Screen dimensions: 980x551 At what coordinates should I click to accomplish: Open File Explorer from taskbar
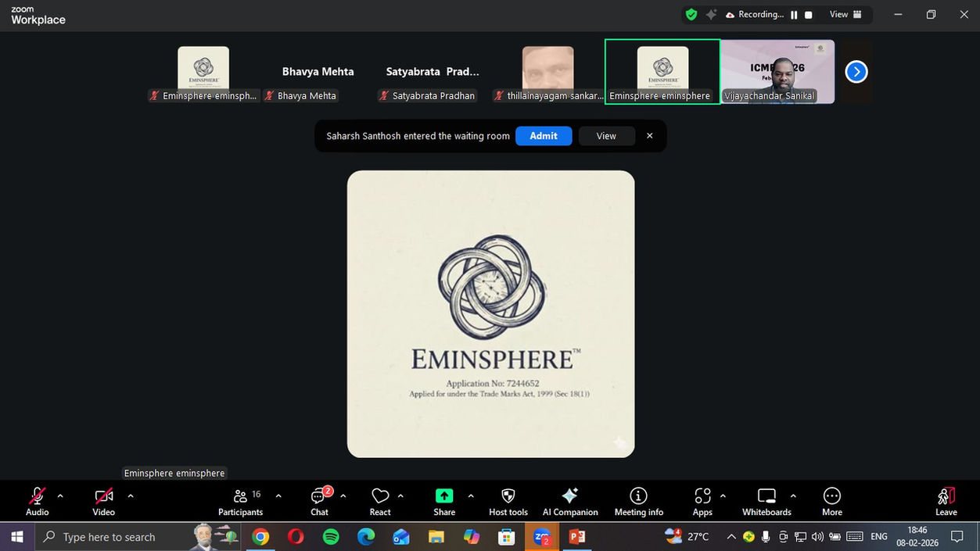coord(436,537)
